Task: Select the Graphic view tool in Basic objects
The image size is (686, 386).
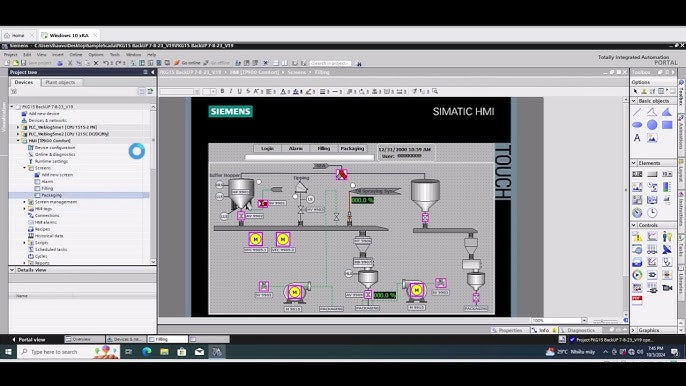Action: 652,138
